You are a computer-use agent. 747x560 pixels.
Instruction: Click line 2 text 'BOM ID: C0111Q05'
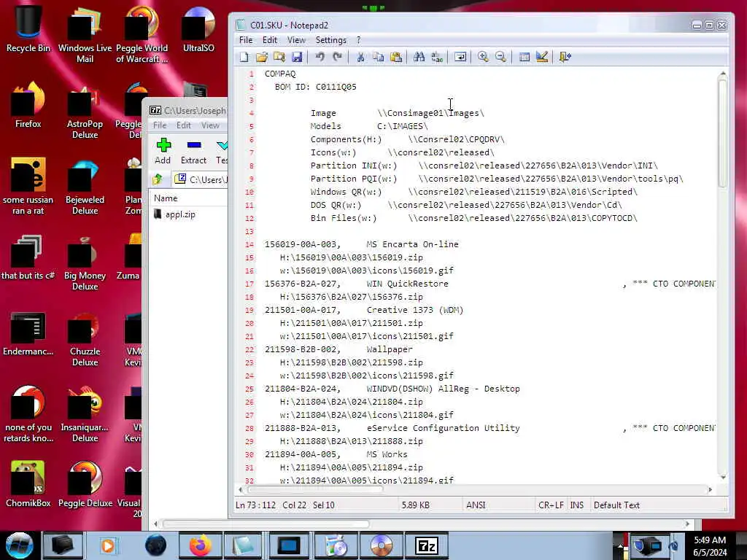click(315, 87)
